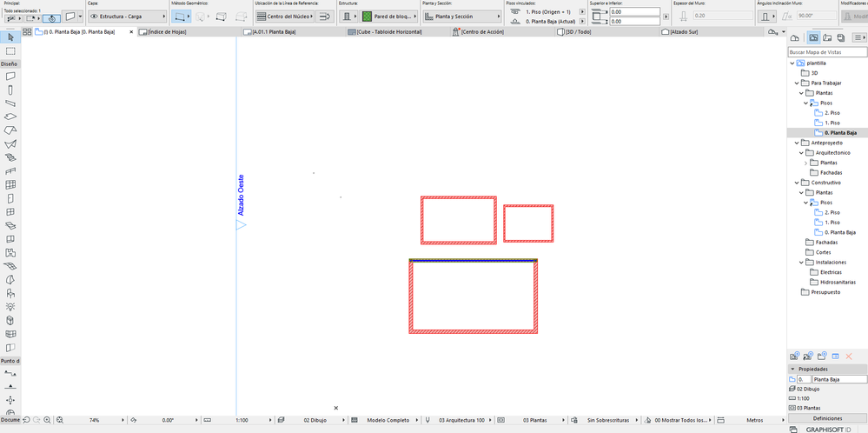Delete view using red X icon
Screen dimensions: 868x433
[x=849, y=356]
